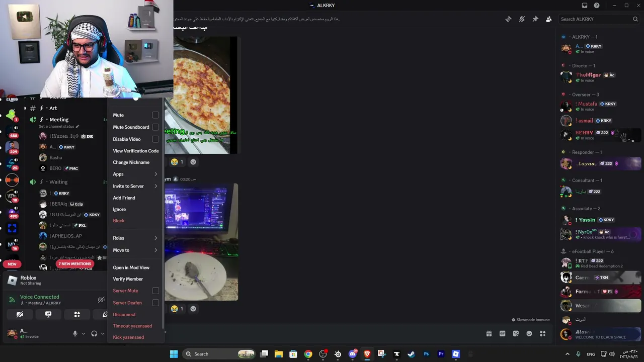Open Brave browser from the taskbar

coord(367,354)
